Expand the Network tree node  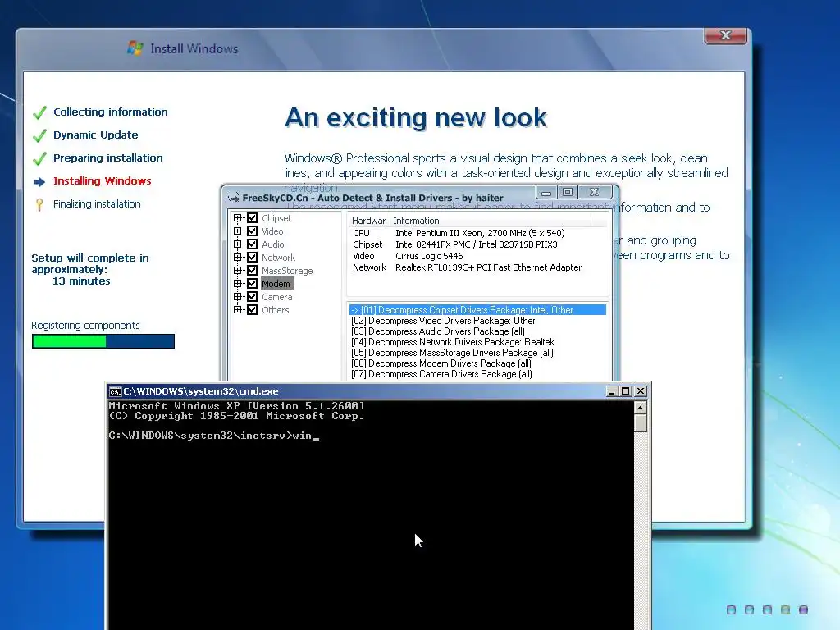click(237, 257)
